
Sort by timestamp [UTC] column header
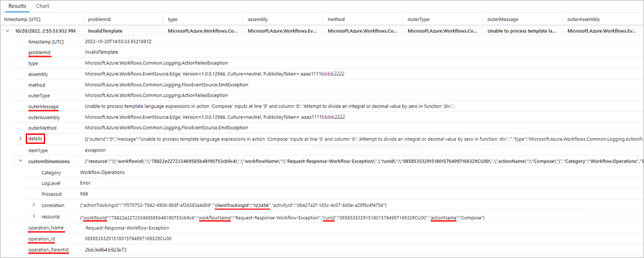click(22, 19)
